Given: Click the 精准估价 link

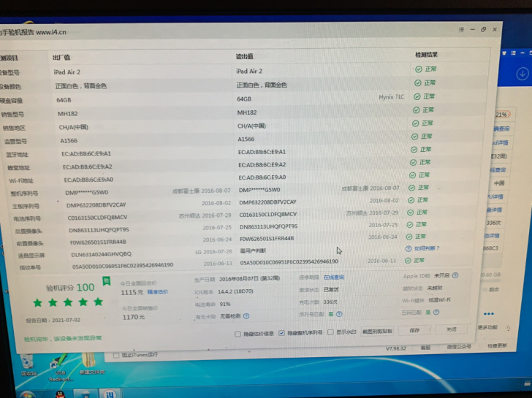Looking at the screenshot, I should pyautogui.click(x=157, y=291).
